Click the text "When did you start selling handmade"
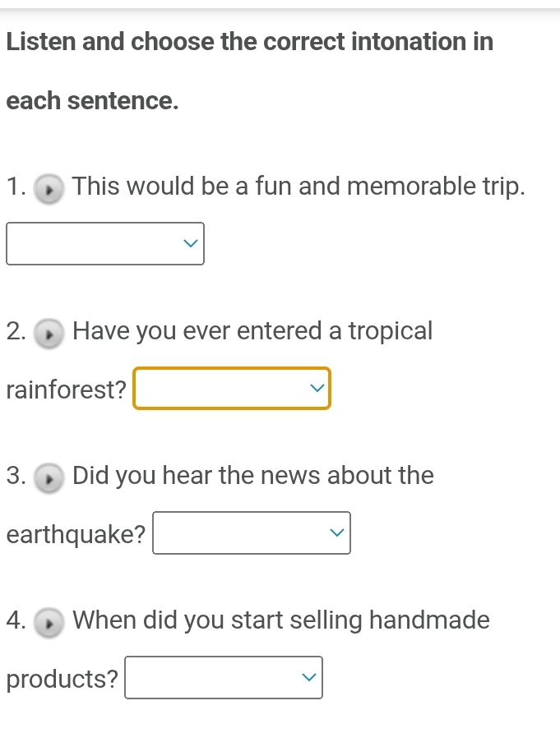The image size is (560, 756). (x=281, y=620)
